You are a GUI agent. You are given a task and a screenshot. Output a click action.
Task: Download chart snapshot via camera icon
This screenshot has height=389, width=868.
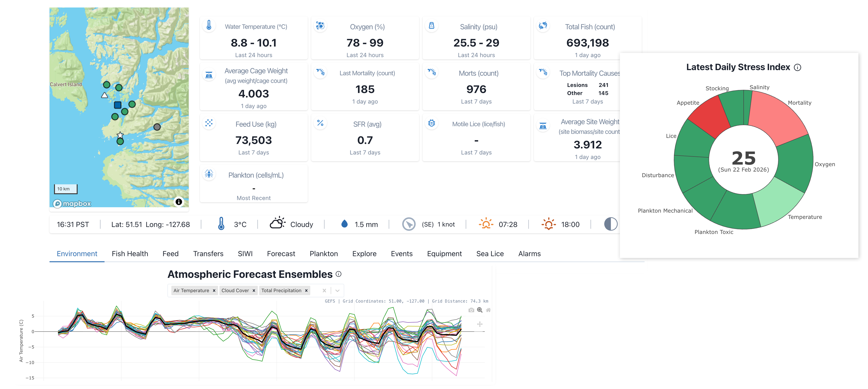point(471,310)
